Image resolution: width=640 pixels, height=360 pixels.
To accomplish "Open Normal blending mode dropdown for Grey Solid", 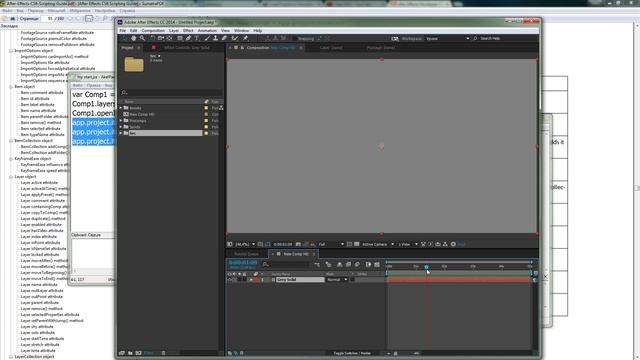I will pyautogui.click(x=337, y=280).
